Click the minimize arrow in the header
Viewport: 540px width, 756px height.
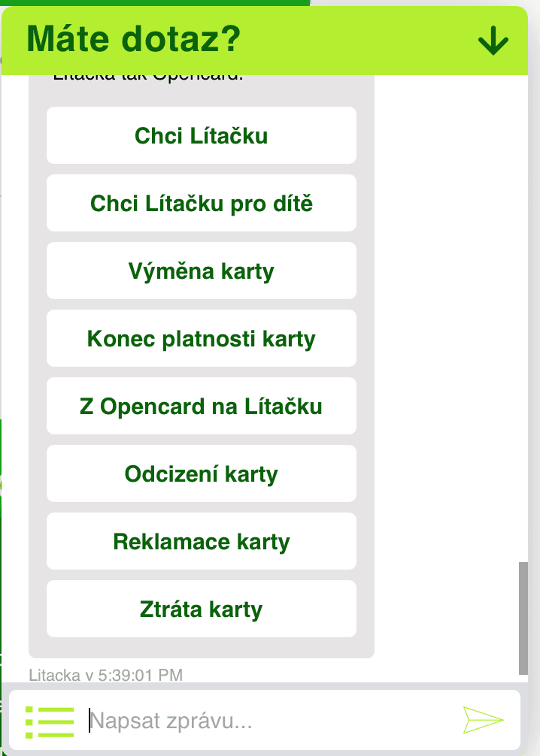(x=492, y=41)
